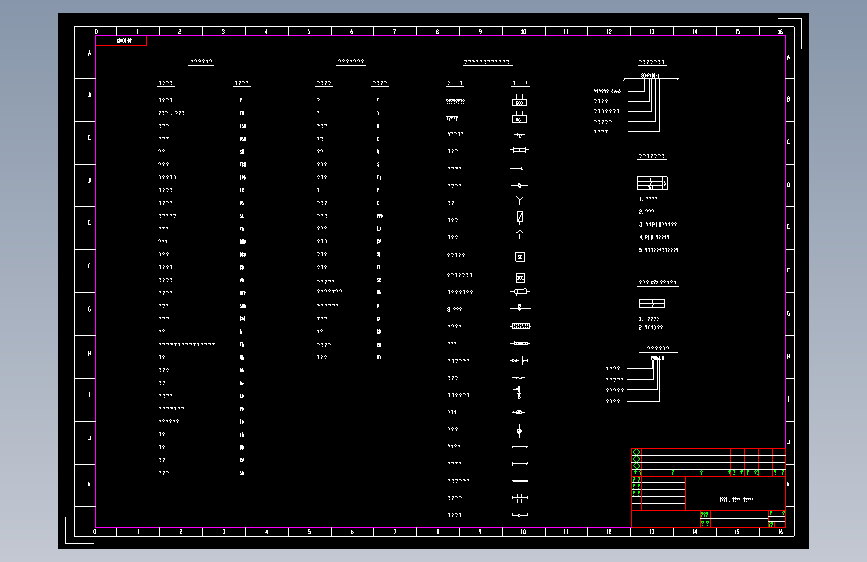
Task: Select grid number 10 on bottom border
Action: 523,532
